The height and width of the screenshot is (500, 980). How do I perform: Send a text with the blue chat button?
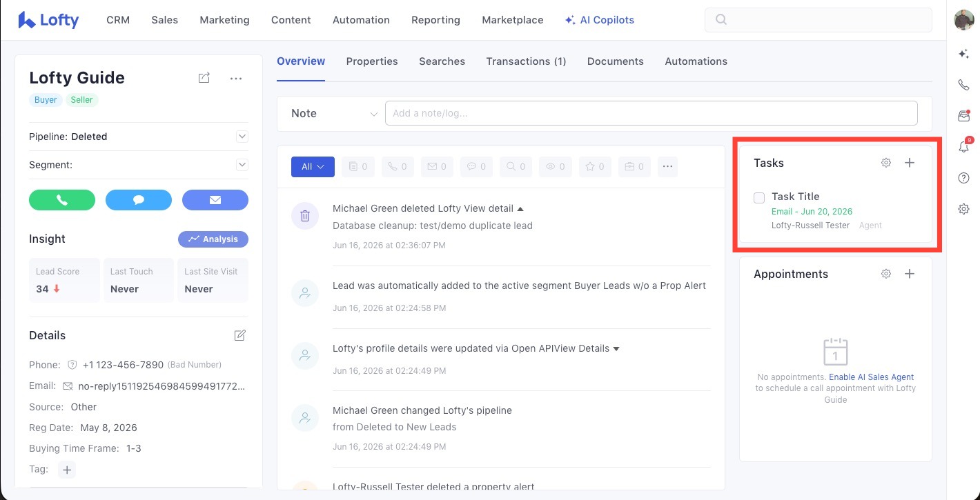139,200
